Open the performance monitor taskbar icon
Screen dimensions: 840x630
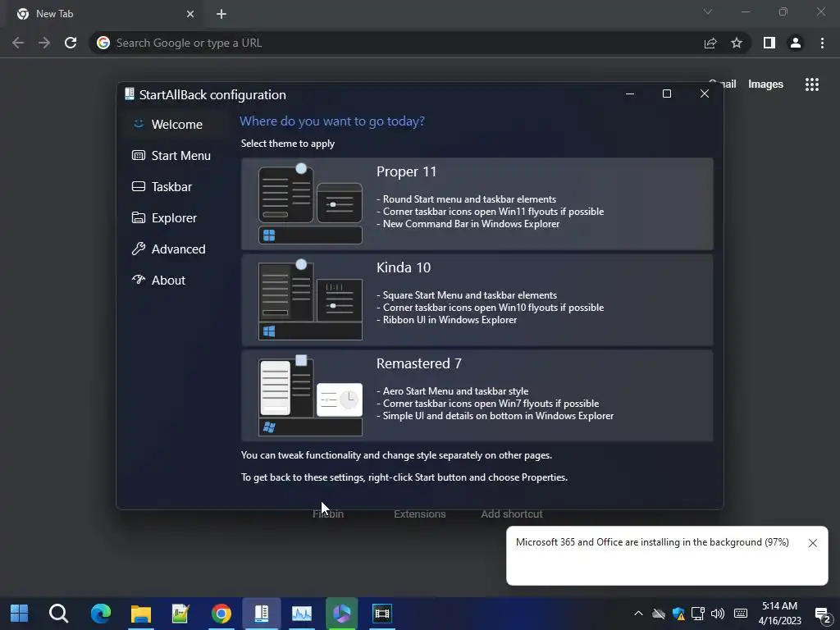tap(302, 614)
